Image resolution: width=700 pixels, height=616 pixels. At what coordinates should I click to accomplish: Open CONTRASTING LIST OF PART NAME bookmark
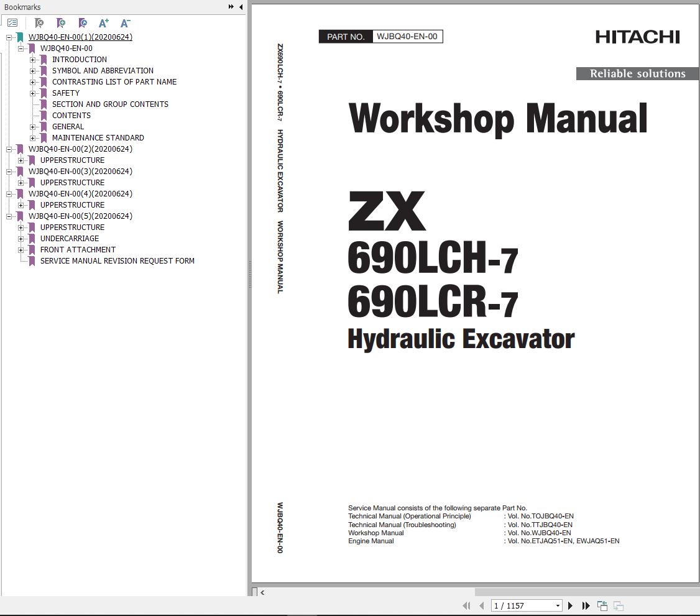[x=114, y=81]
